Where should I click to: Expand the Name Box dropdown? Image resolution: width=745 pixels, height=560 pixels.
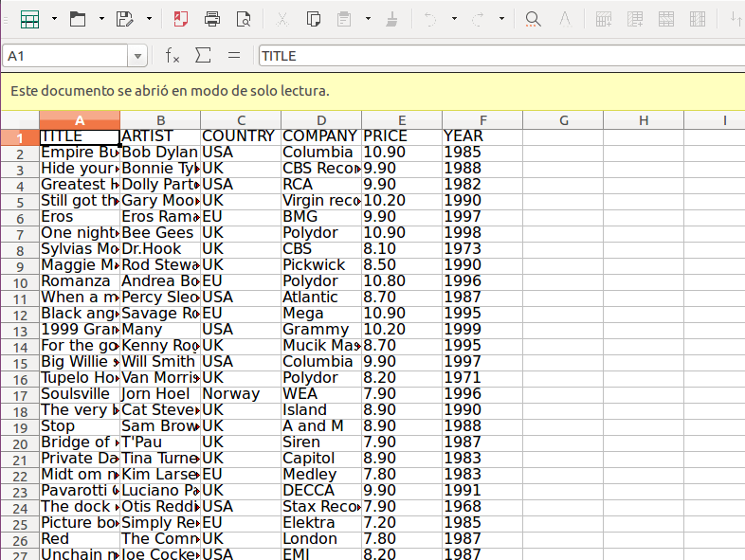[x=138, y=57]
